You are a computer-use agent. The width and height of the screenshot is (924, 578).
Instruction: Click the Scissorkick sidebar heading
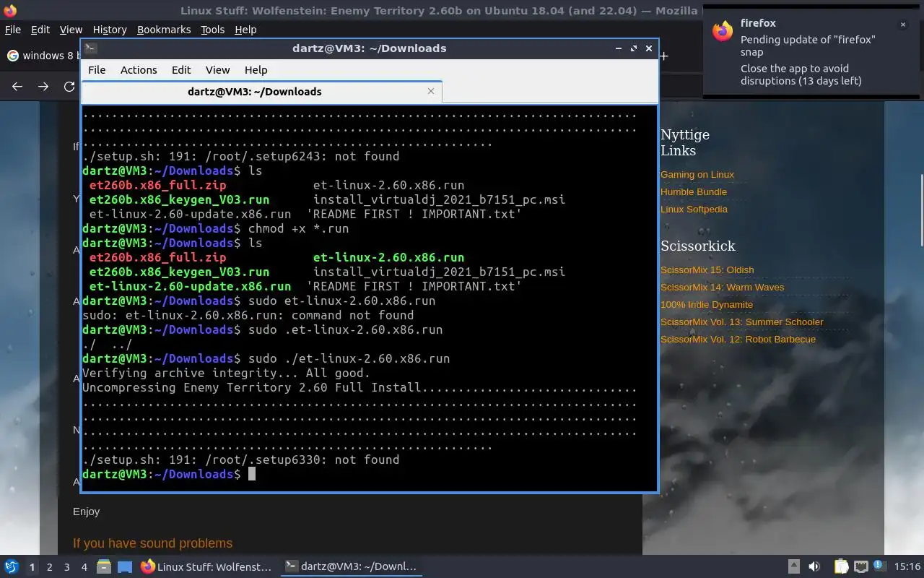[x=698, y=246]
